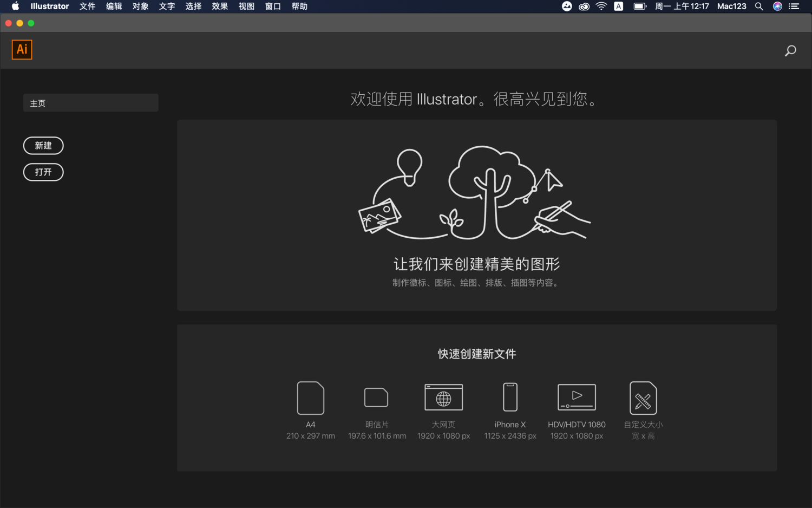Create a 大网页 web document
The height and width of the screenshot is (508, 812).
tap(443, 409)
